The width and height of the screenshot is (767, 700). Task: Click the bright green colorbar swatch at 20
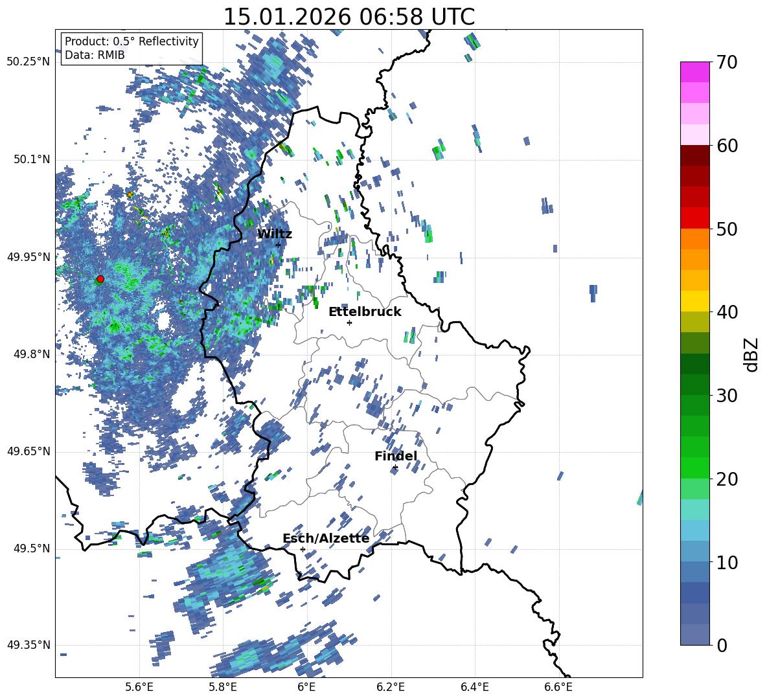pos(694,468)
